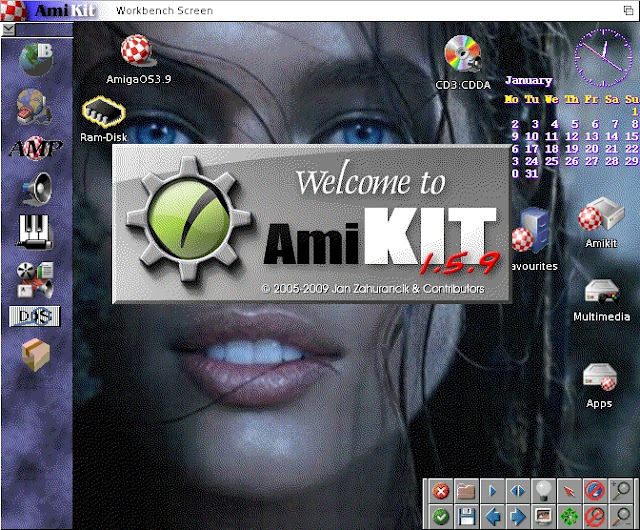Screen dimensions: 640x530
Task: Click the folder icon in bottom toolbar
Action: click(x=466, y=491)
